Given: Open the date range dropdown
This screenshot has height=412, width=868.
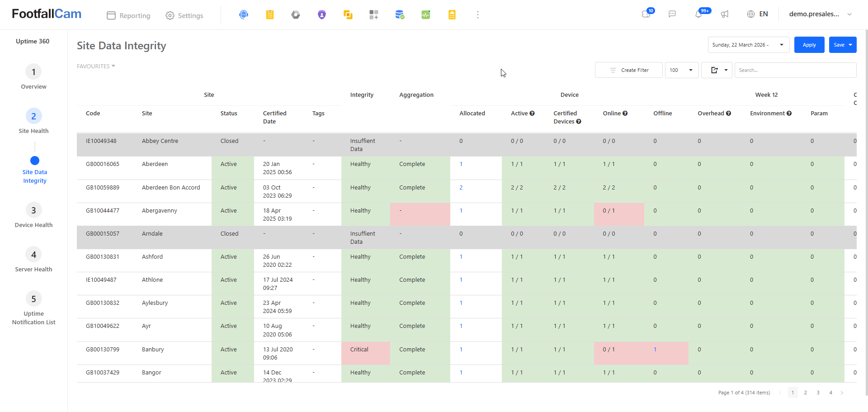Looking at the screenshot, I should [x=749, y=45].
